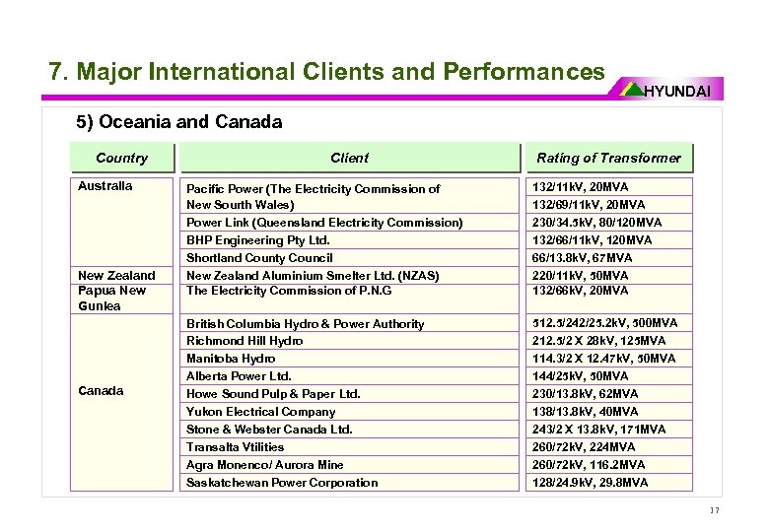This screenshot has width=769, height=532.
Task: Click 'Agra Monenco/ Aurora Mine' row
Action: click(x=349, y=464)
